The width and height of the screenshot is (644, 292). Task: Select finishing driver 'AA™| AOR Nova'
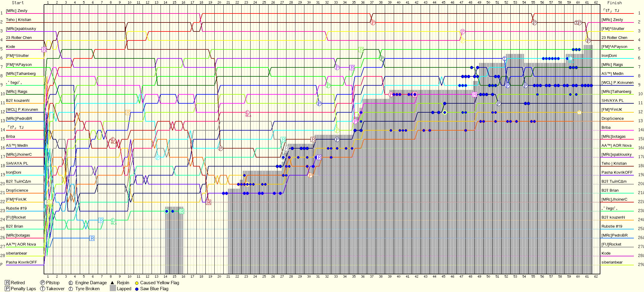616,146
